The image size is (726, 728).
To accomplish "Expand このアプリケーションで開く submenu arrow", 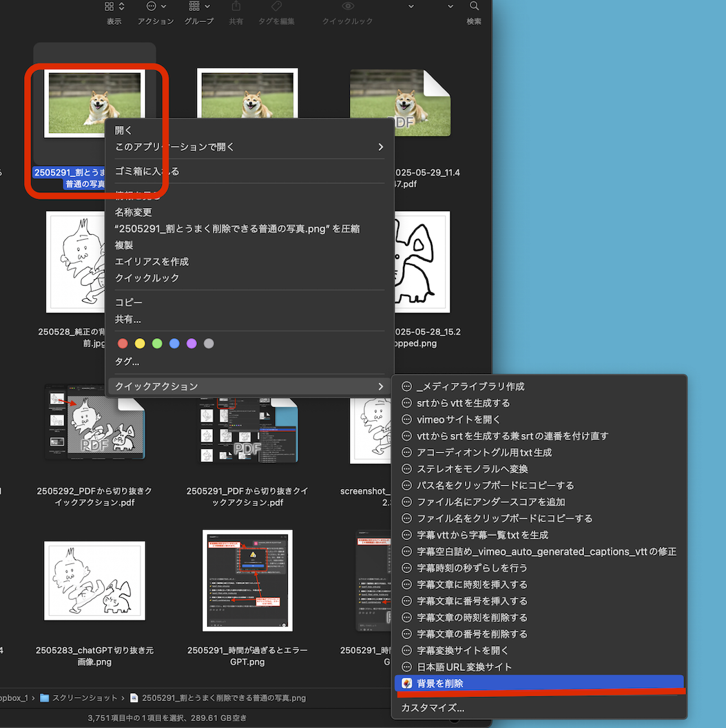I will [380, 147].
